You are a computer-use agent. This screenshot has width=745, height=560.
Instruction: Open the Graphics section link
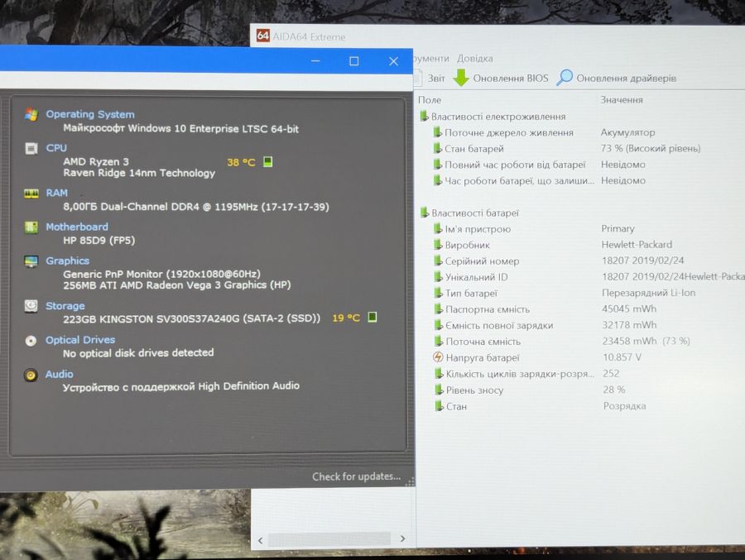click(x=68, y=261)
